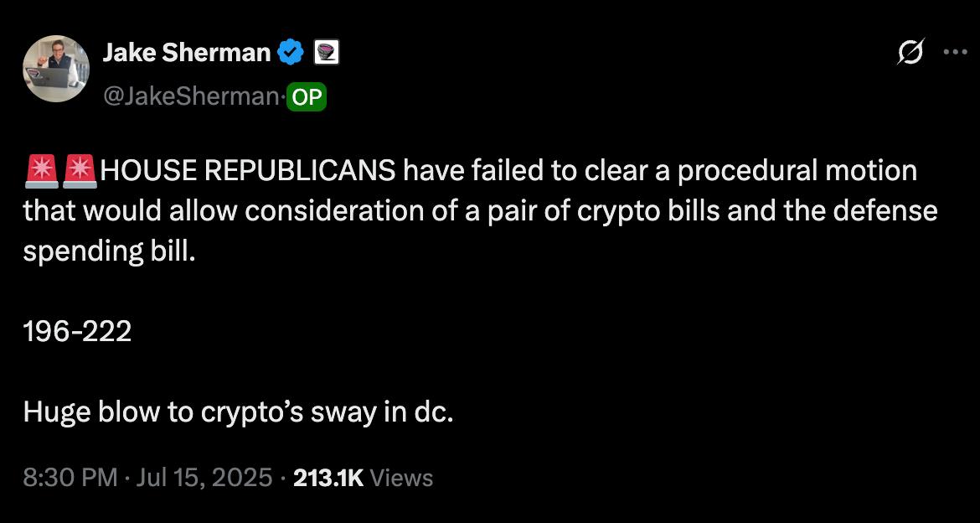Click the 'Huge blow to crypto's sway' line
Screen dimensions: 980x523
point(238,413)
